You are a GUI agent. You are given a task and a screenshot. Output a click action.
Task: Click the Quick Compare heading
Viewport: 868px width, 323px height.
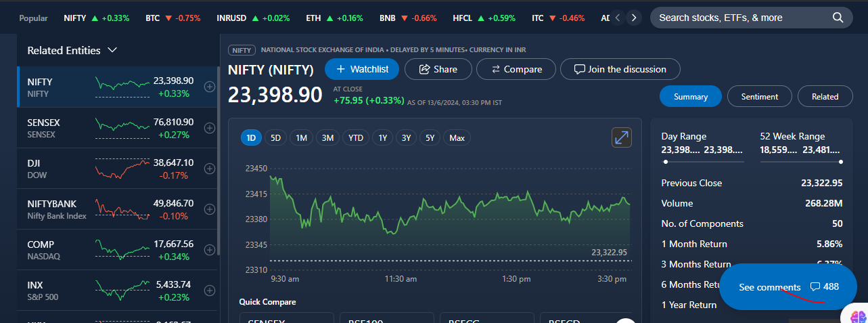pos(267,302)
